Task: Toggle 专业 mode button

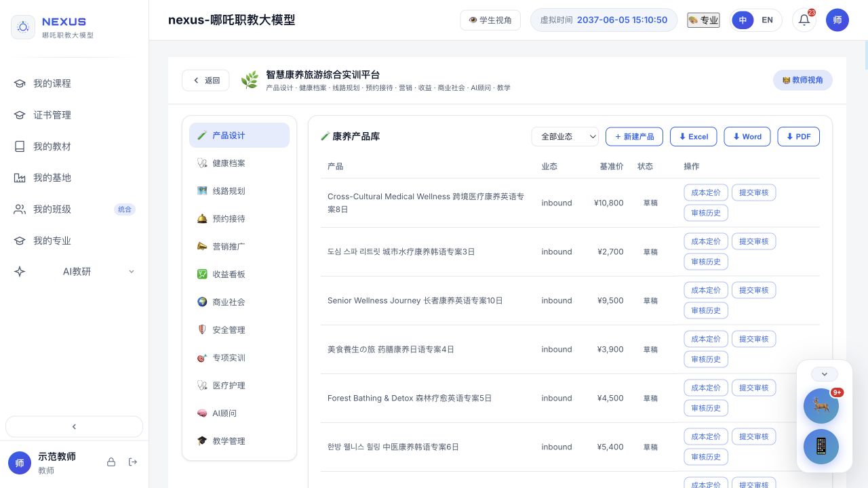Action: 703,20
